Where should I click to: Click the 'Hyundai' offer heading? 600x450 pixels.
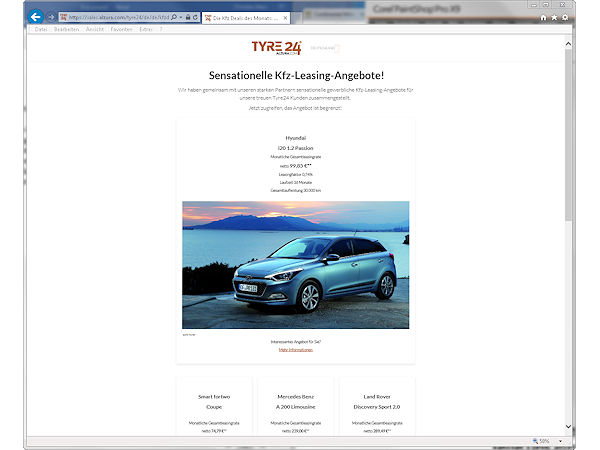(x=295, y=138)
